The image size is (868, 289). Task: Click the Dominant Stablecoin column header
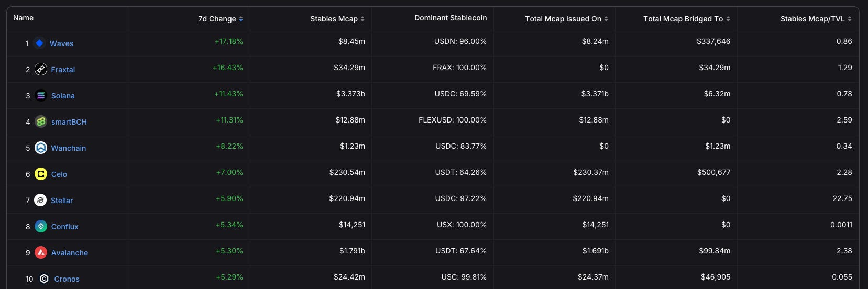tap(451, 18)
